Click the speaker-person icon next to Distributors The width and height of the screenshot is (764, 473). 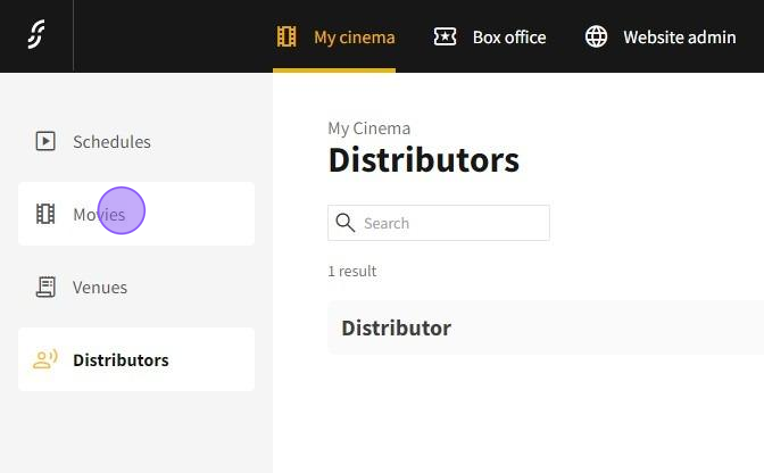[45, 360]
